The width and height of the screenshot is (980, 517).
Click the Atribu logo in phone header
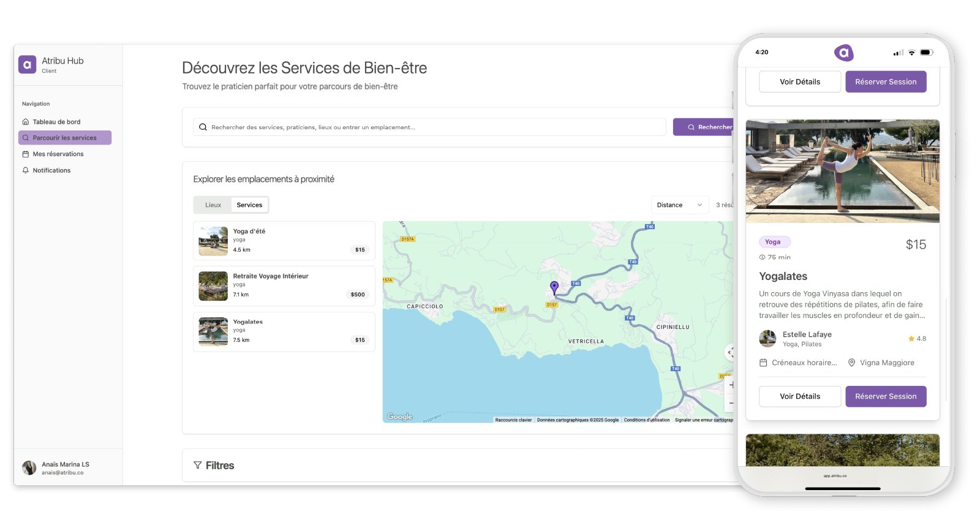pos(843,53)
